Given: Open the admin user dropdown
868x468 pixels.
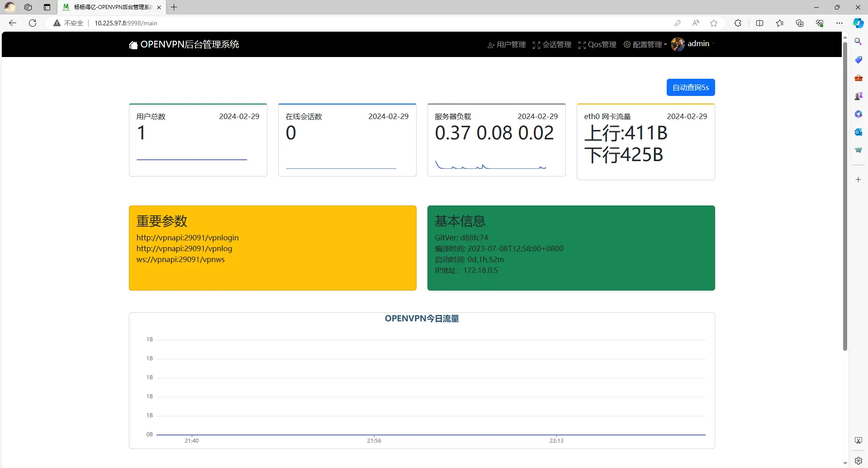Looking at the screenshot, I should (701, 44).
